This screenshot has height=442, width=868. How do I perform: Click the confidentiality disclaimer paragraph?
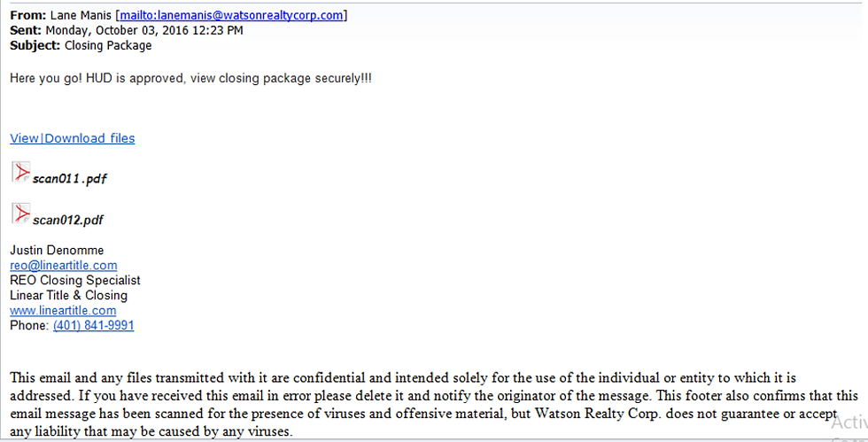[434, 404]
